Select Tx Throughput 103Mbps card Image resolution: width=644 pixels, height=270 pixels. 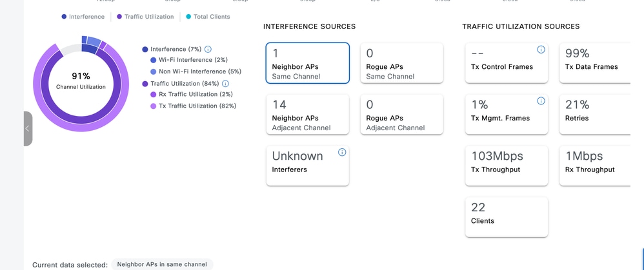click(507, 166)
